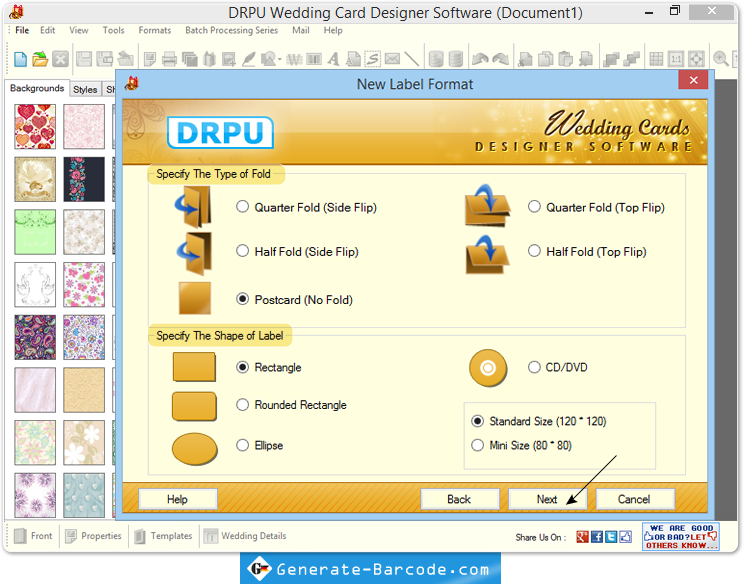Click the first database cylinder icon
Screen dimensions: 744x584
point(436,59)
